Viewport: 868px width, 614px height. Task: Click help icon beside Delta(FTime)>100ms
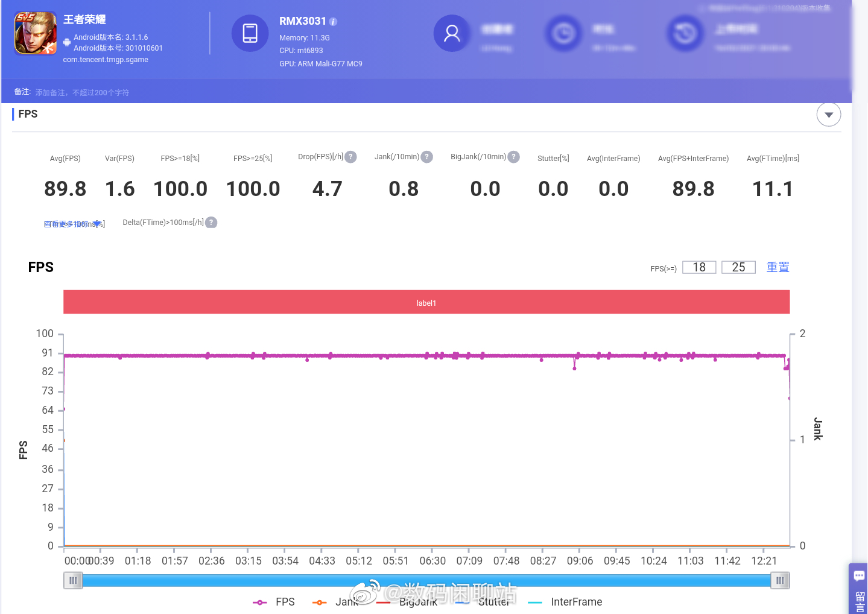(x=211, y=223)
